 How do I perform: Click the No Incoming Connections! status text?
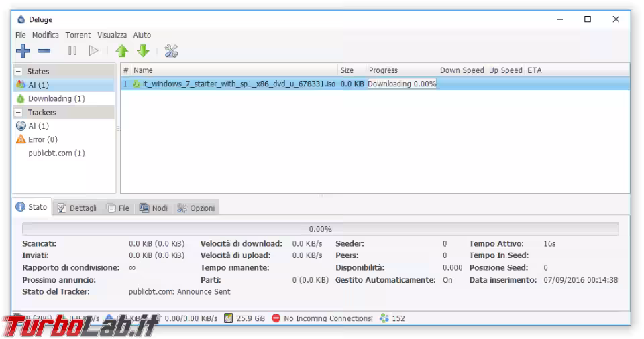[x=328, y=318]
